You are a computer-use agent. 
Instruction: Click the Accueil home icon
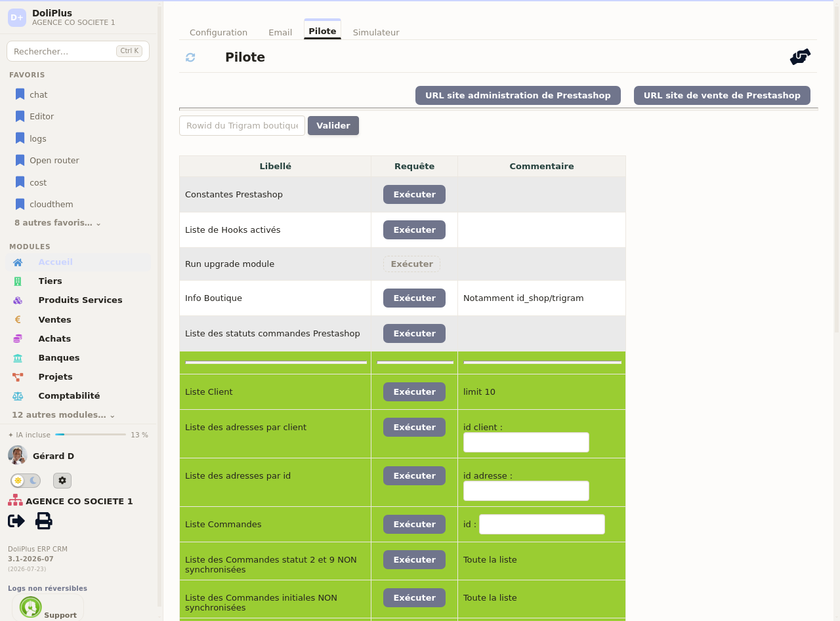(x=18, y=262)
